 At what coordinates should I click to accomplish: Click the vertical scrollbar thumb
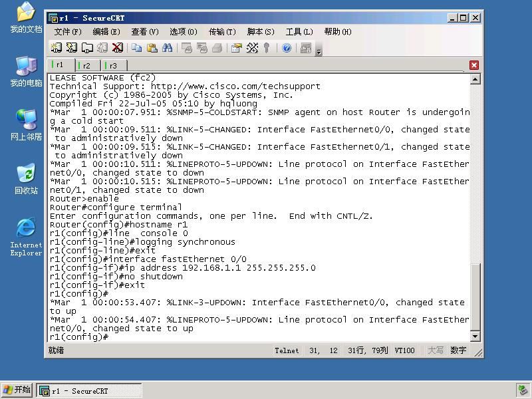(475, 297)
